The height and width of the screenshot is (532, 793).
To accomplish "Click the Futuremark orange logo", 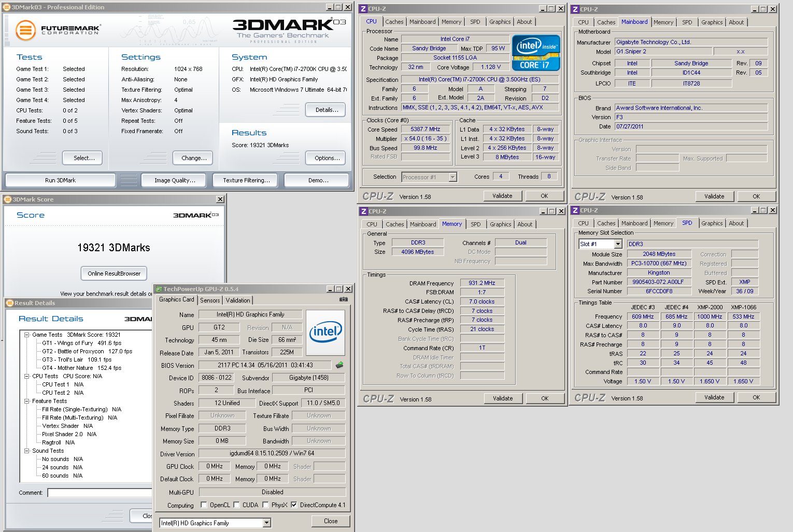I will [x=25, y=31].
